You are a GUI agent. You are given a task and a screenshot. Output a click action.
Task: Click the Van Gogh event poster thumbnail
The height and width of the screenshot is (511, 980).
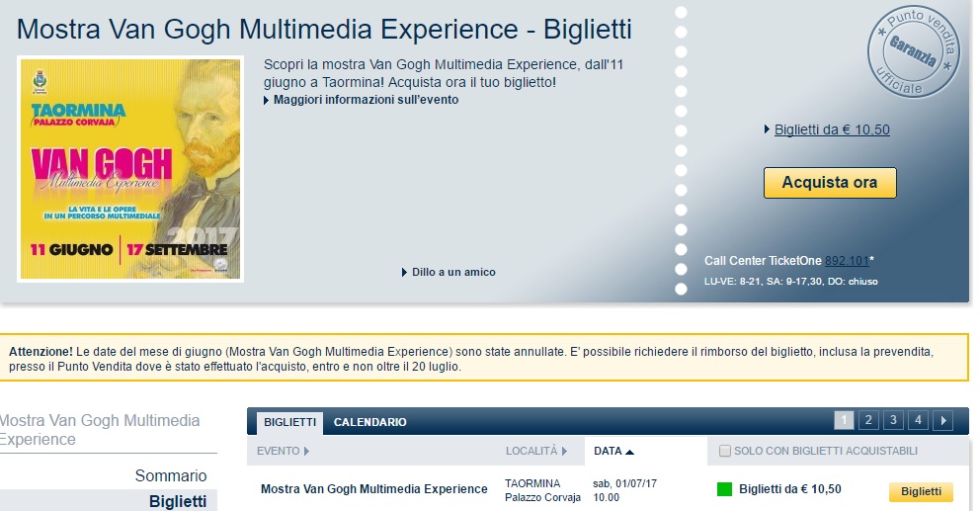point(130,168)
